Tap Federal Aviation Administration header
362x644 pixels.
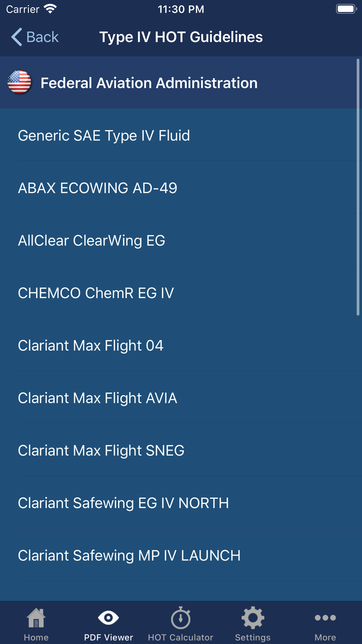[149, 83]
